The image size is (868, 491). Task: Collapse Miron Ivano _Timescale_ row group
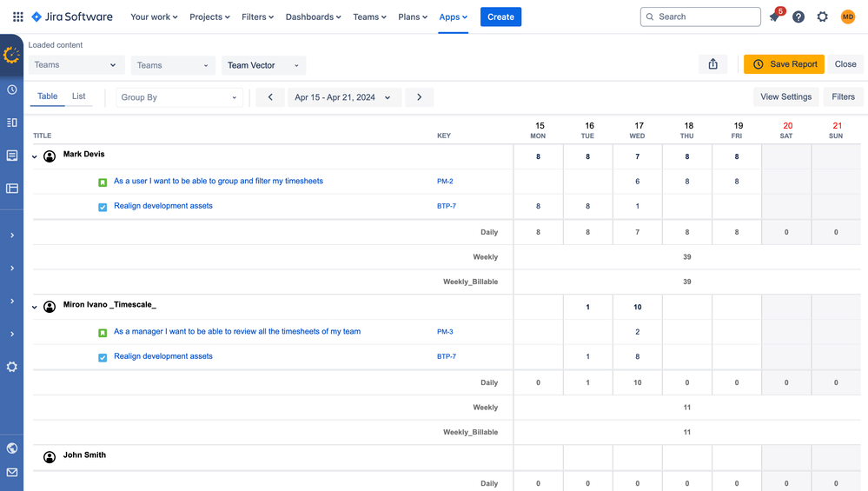point(35,308)
